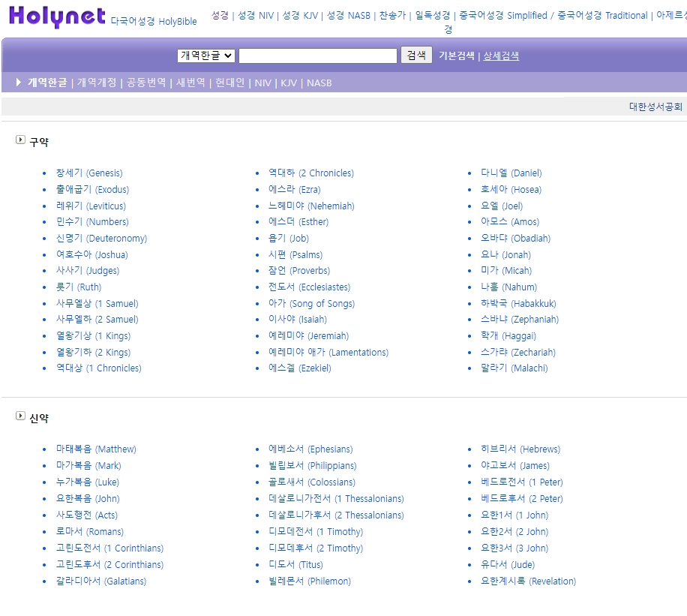The height and width of the screenshot is (616, 687).
Task: Open 찬송가 in top navigation
Action: click(392, 15)
